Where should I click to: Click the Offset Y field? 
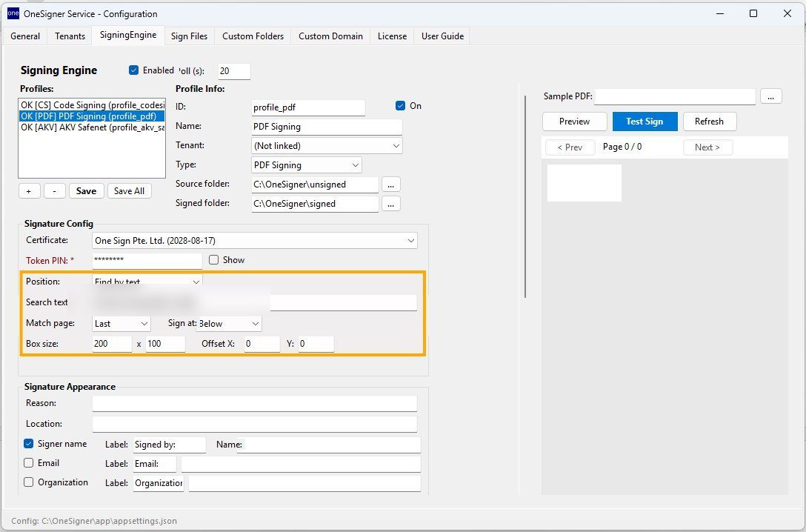316,344
